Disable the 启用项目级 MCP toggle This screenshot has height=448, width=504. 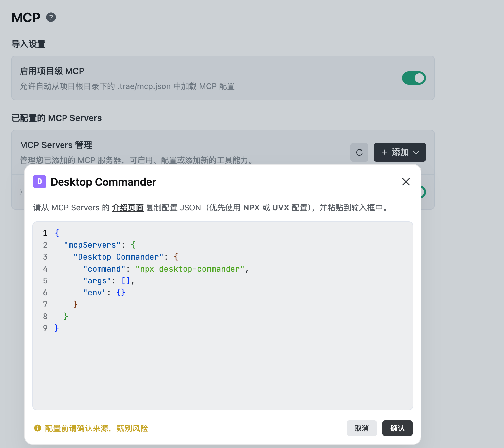[x=414, y=78]
